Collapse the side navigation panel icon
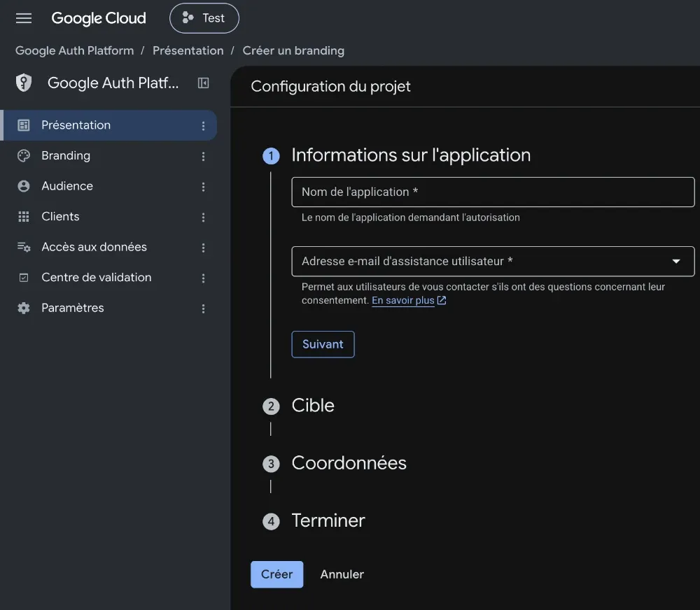The height and width of the screenshot is (610, 700). pyautogui.click(x=203, y=83)
